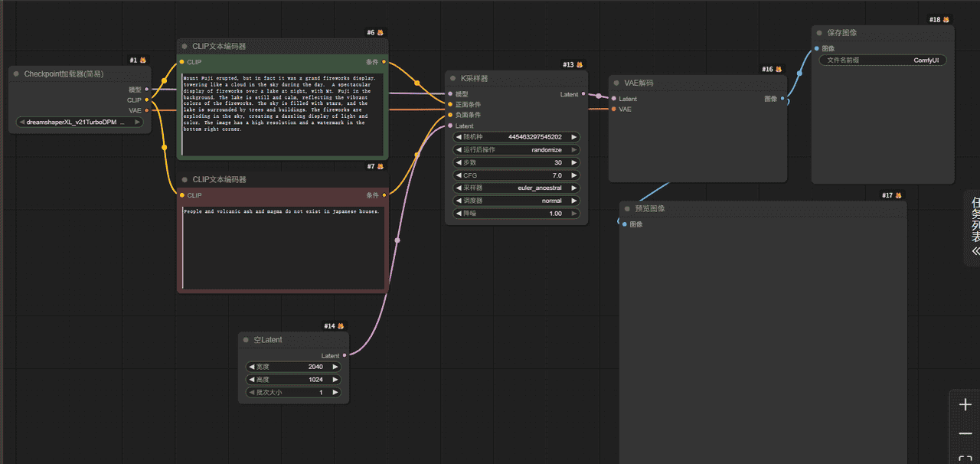
Task: Collapse the 保存图像 node using its title dot
Action: coord(819,33)
